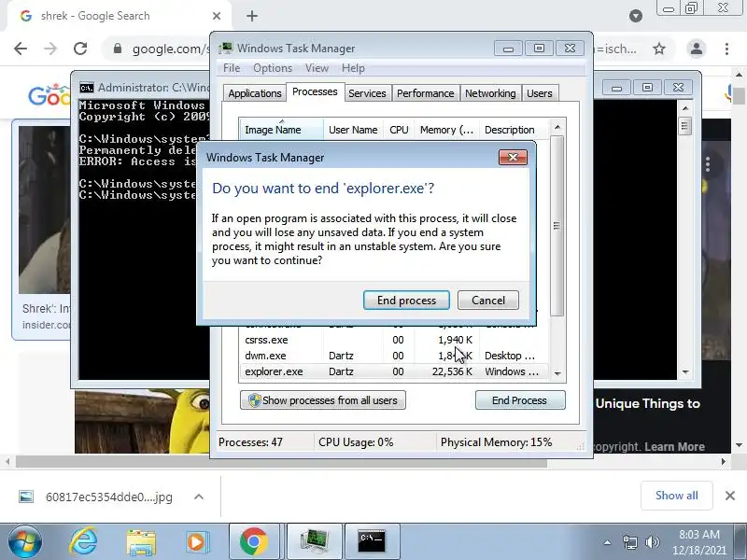Open the File menu in Task Manager

pos(232,68)
